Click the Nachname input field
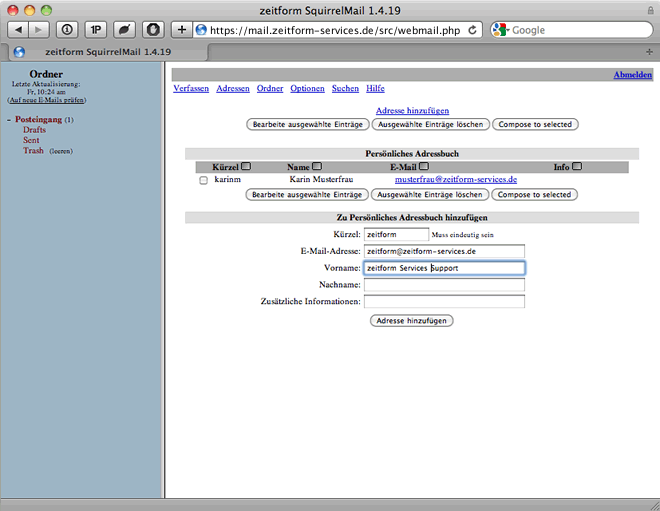Viewport: 660px width, 511px height. pos(444,285)
